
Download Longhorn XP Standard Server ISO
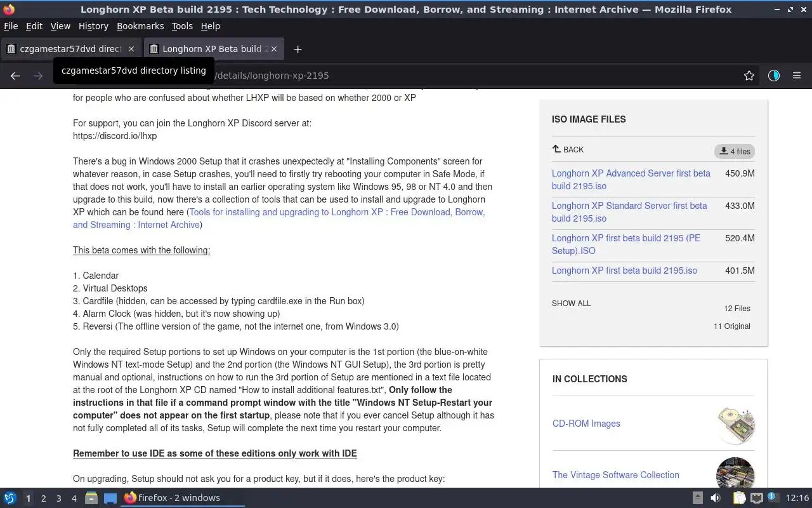point(629,212)
